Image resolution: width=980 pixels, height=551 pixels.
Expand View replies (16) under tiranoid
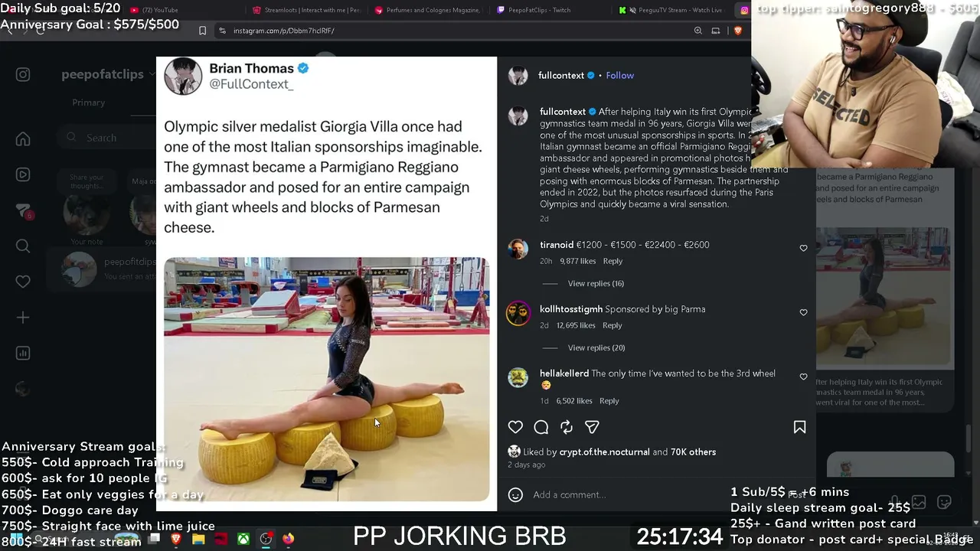596,283
